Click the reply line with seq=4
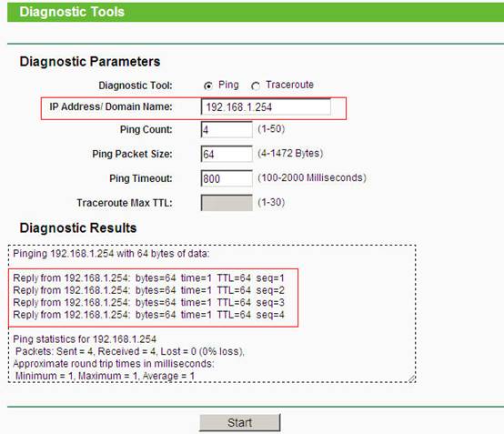This screenshot has height=434, width=504. point(149,315)
